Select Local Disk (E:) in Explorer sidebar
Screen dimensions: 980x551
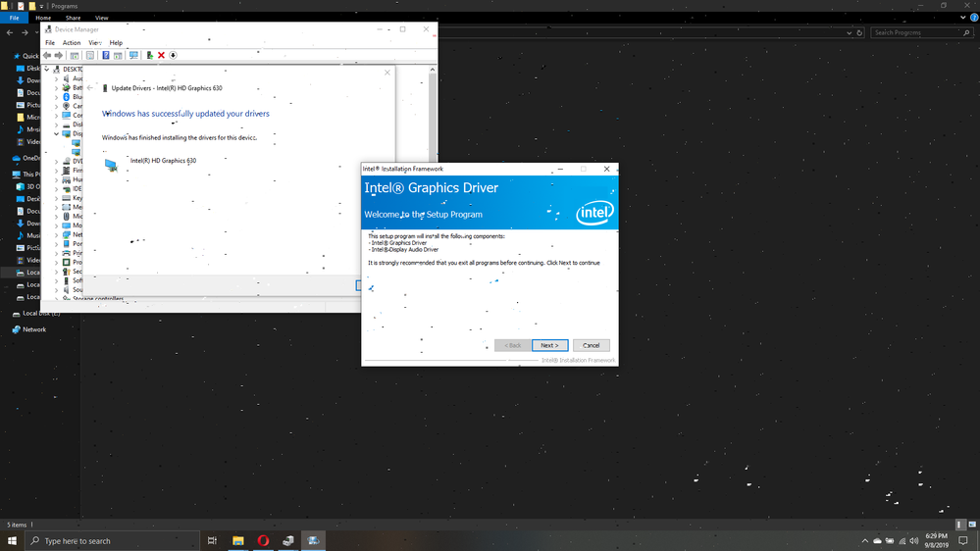point(35,314)
